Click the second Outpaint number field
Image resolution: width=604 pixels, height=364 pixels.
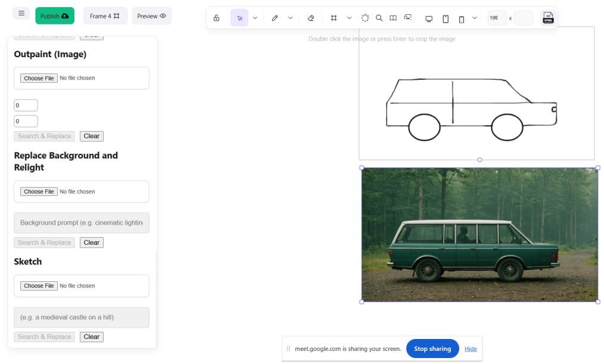pyautogui.click(x=26, y=122)
